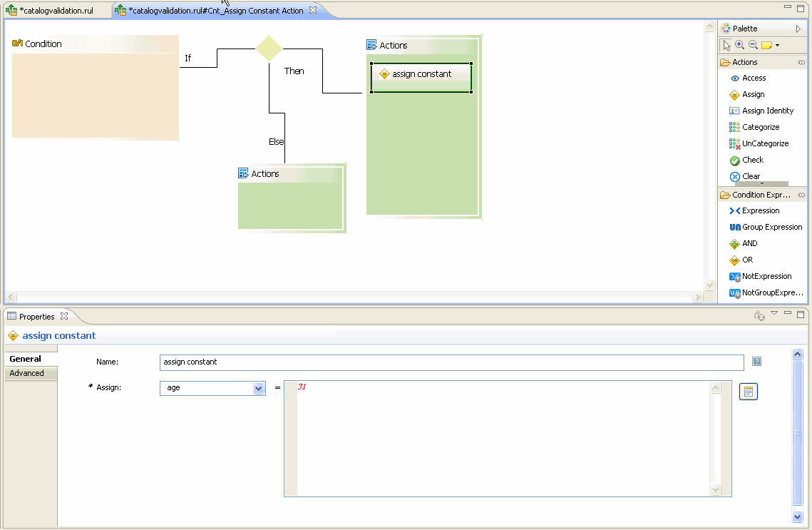Screen dimensions: 812x530
Task: Pin the Condition Expr… palette drawer
Action: coord(801,195)
